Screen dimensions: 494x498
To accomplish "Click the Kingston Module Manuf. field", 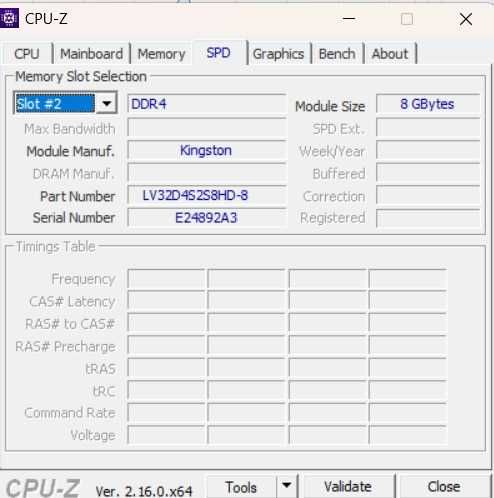I will (x=207, y=151).
